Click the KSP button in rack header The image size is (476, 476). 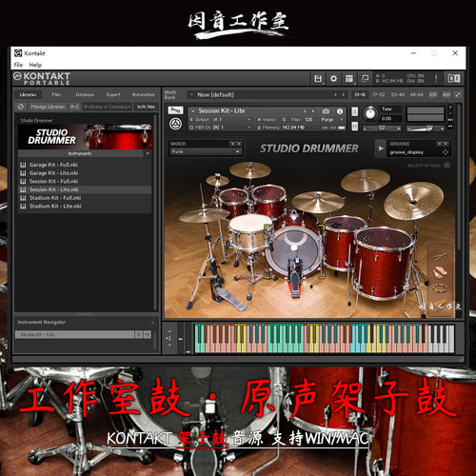[x=432, y=94]
